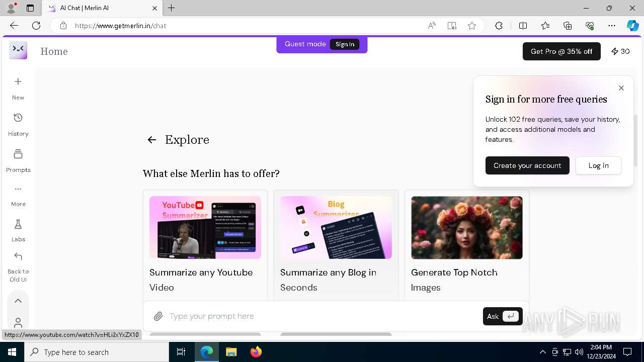Add page to favorites star

472,26
